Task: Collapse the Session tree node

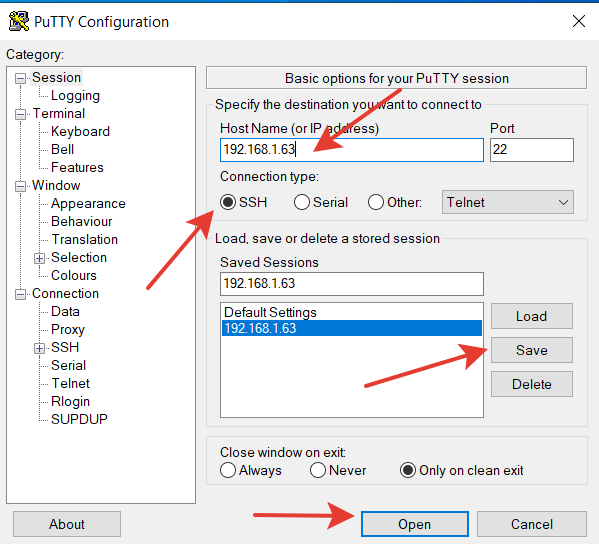Action: pos(20,79)
